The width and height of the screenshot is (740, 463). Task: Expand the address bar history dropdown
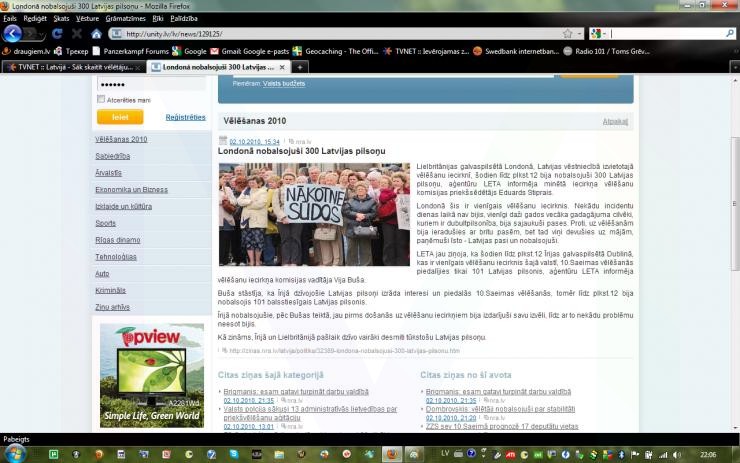click(579, 33)
